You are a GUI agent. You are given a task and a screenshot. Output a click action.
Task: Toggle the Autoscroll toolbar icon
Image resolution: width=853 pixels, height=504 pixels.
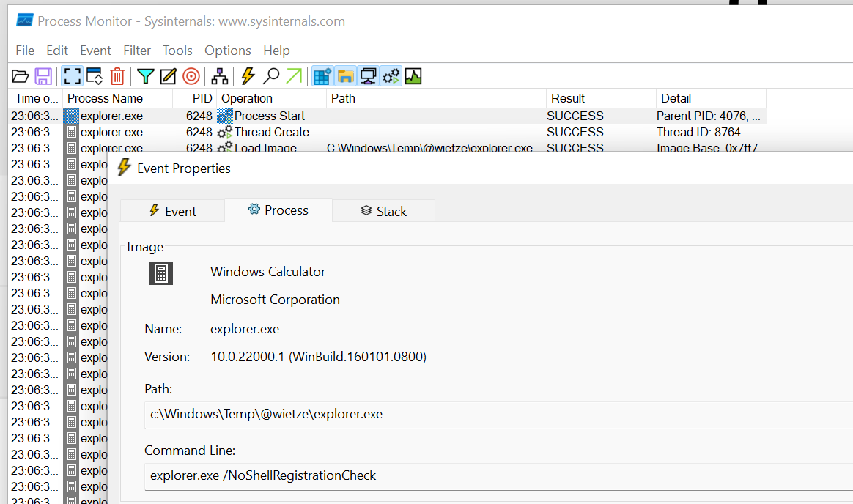[95, 76]
